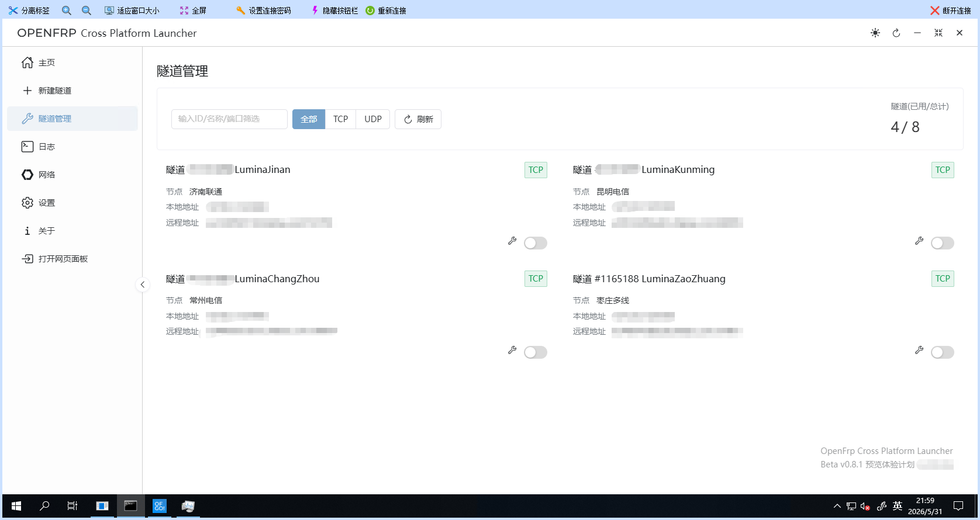
Task: Edit LuminaChangZhou tunnel via wrench icon
Action: (512, 350)
